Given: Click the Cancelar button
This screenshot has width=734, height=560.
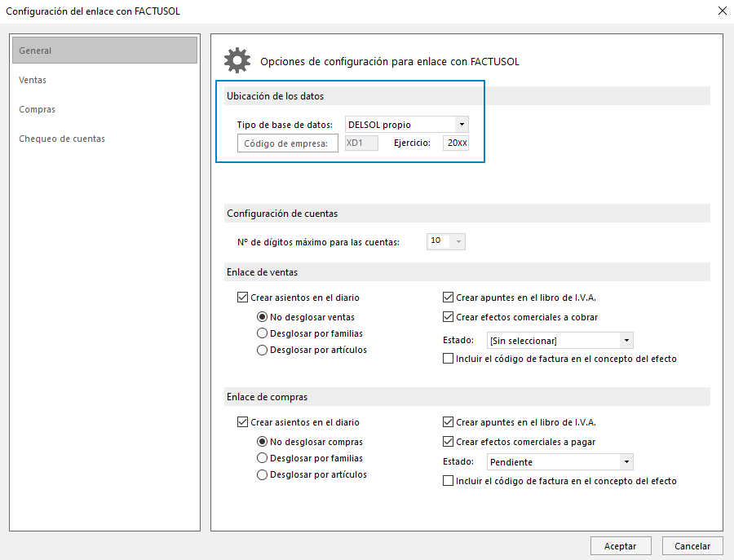Looking at the screenshot, I should [692, 546].
